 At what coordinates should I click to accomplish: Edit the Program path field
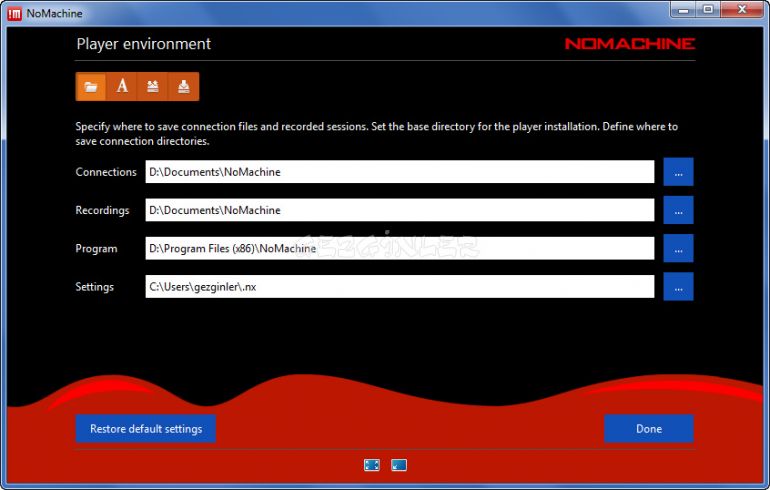[x=400, y=248]
